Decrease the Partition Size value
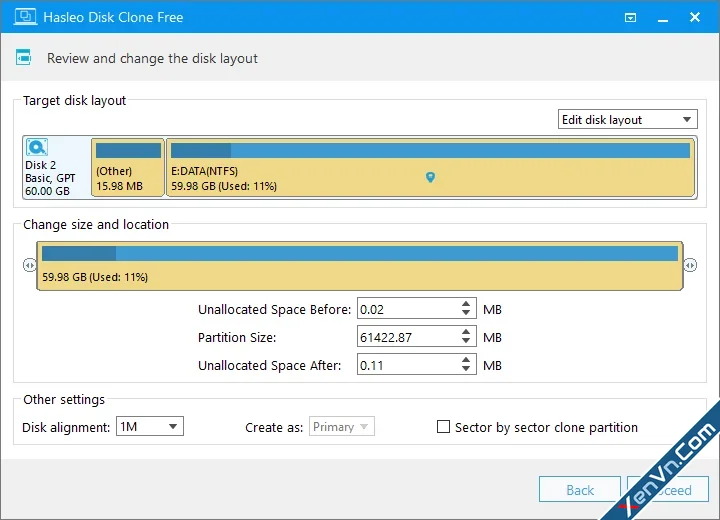720x520 pixels. 466,342
